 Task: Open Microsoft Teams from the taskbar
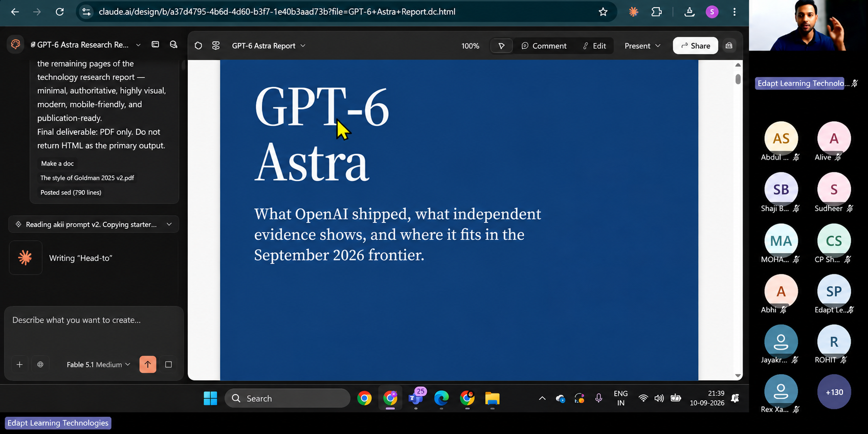tap(416, 398)
